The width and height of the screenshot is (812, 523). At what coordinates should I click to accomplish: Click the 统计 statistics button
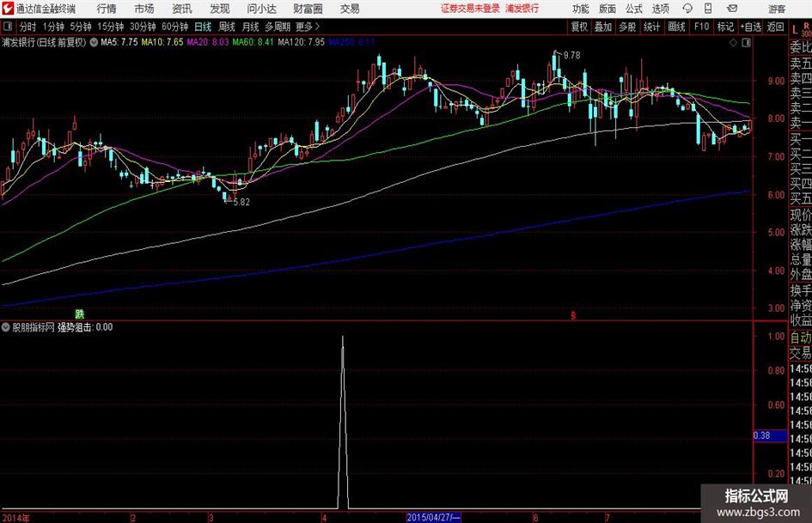[651, 27]
